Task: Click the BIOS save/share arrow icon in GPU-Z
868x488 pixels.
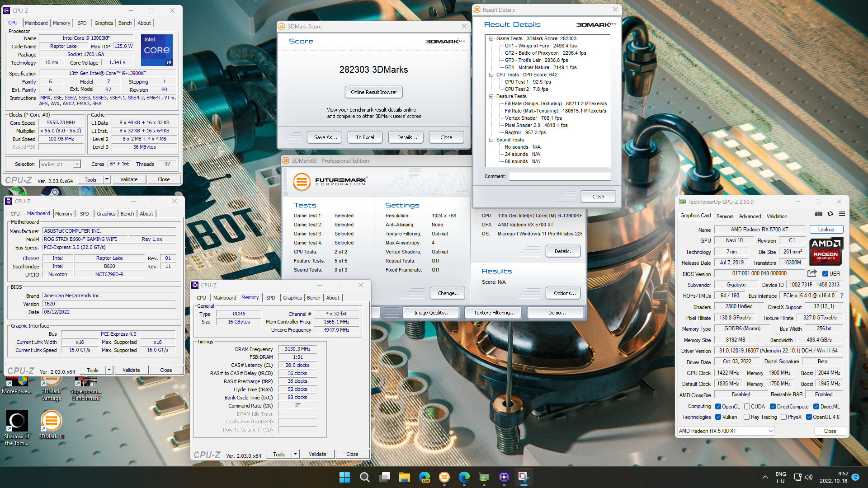Action: pos(812,273)
